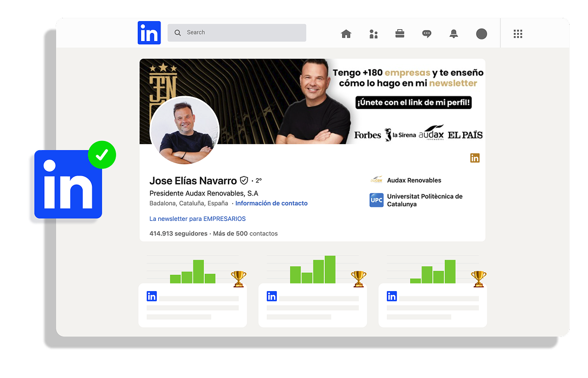Click the LinkedIn logo in the navbar
The width and height of the screenshot is (588, 378).
tap(149, 32)
